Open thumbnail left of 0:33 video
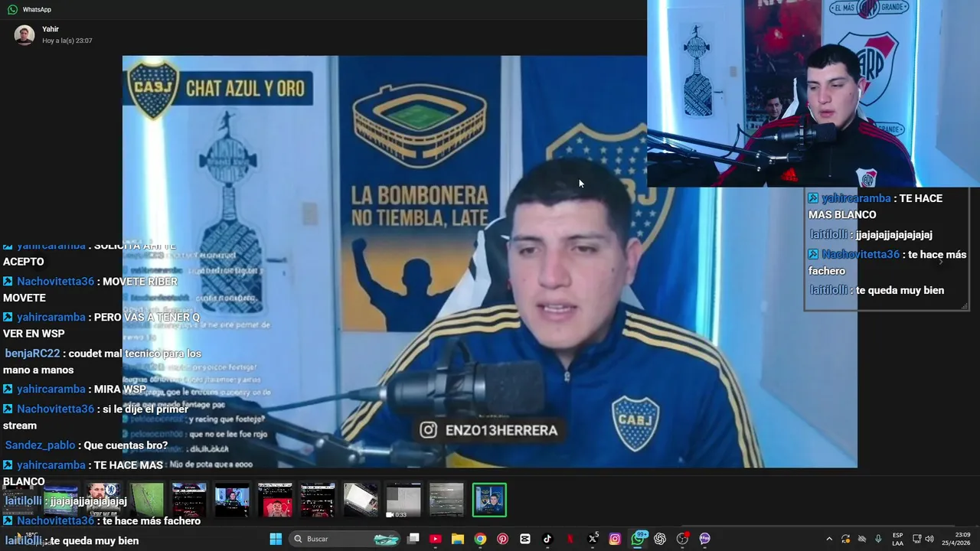This screenshot has width=980, height=551. coord(361,500)
